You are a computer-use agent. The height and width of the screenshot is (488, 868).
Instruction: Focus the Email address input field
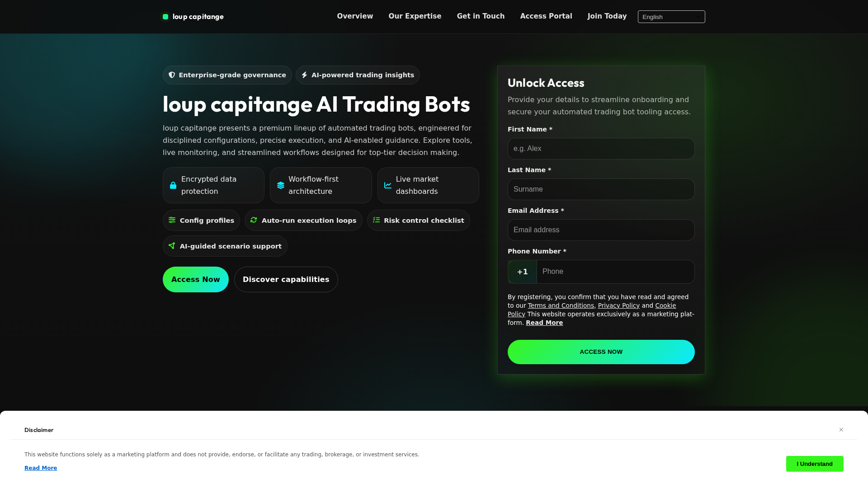tap(601, 230)
